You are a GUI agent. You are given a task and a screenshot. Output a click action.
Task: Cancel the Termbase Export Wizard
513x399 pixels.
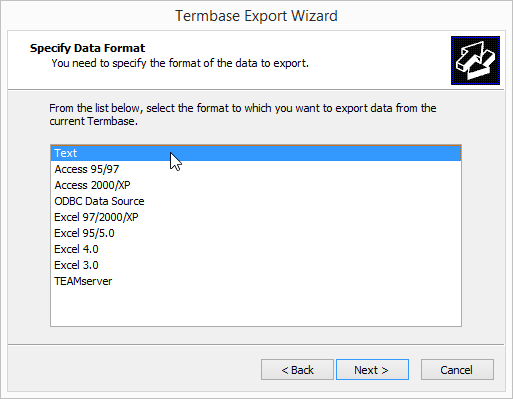point(457,369)
